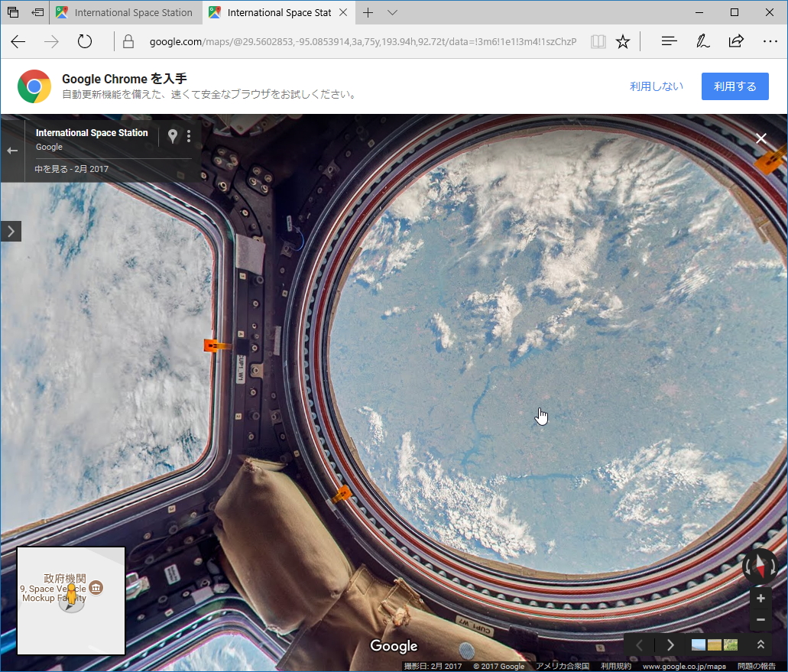
Task: Toggle the favorites star in the address bar
Action: (622, 42)
